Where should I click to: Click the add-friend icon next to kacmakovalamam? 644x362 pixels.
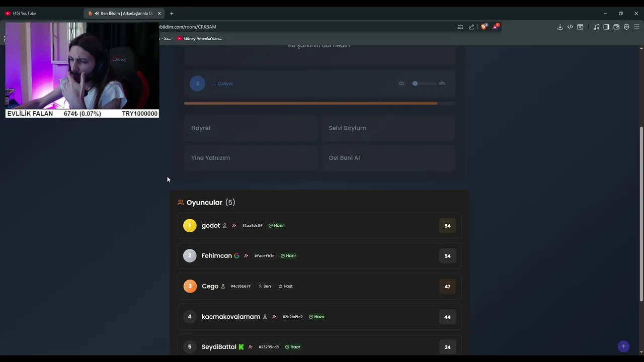click(274, 317)
